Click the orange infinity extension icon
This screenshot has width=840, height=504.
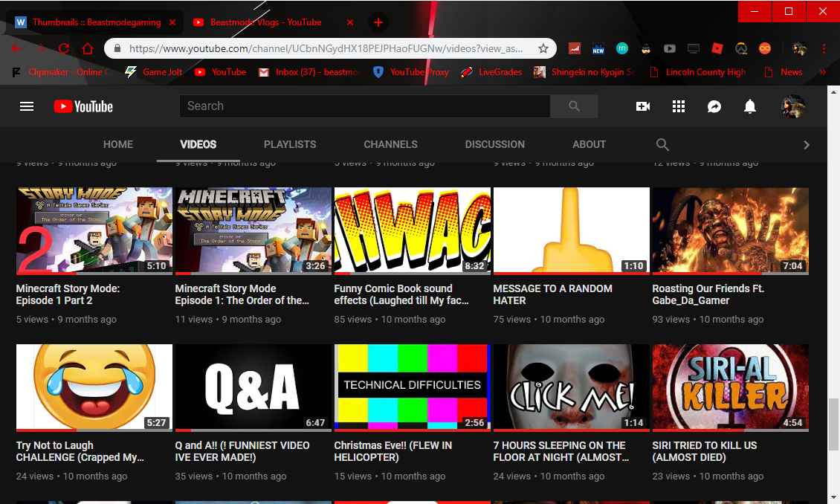[x=765, y=49]
